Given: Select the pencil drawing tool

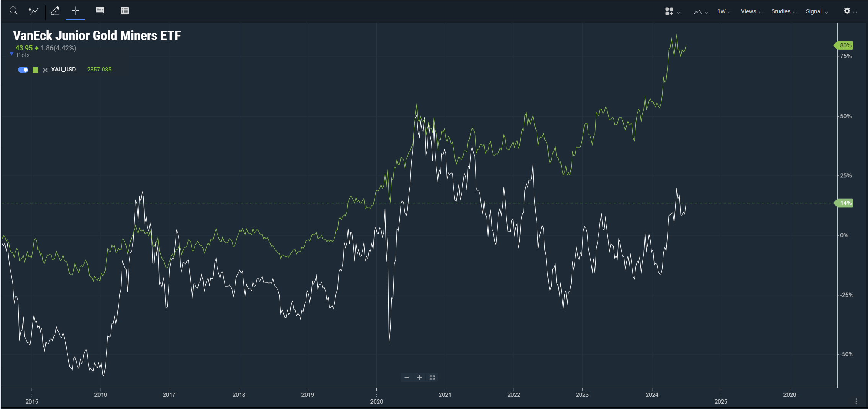Looking at the screenshot, I should (x=55, y=11).
